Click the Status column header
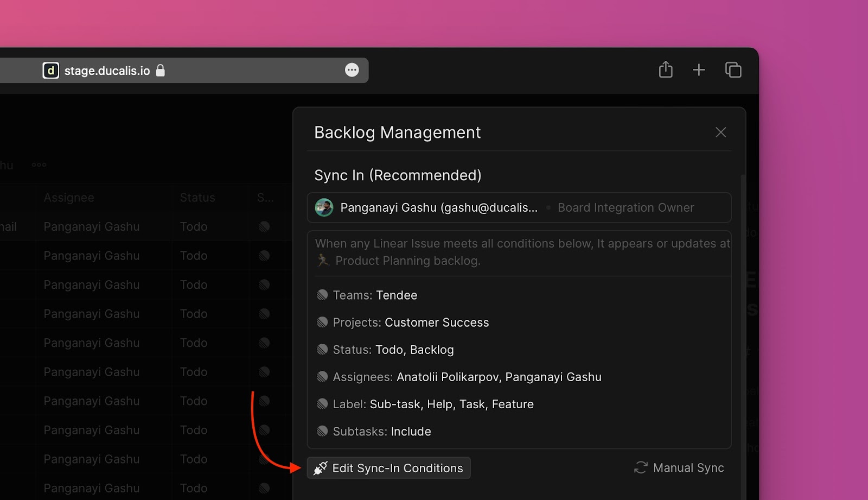This screenshot has height=500, width=868. coord(197,198)
